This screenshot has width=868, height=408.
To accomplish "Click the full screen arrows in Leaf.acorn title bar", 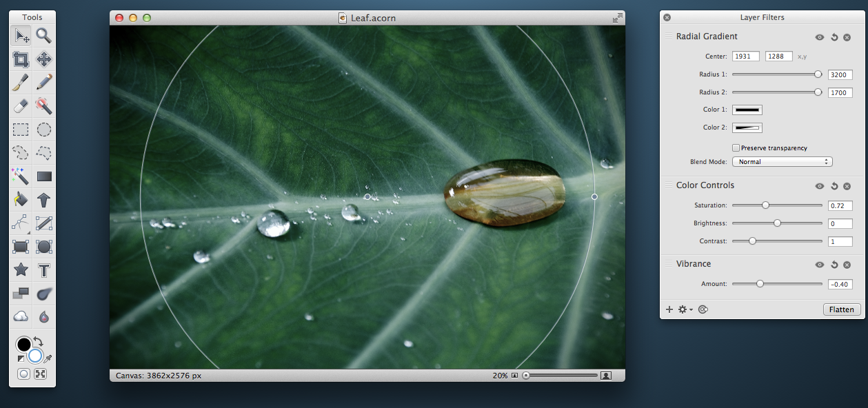I will pyautogui.click(x=617, y=18).
